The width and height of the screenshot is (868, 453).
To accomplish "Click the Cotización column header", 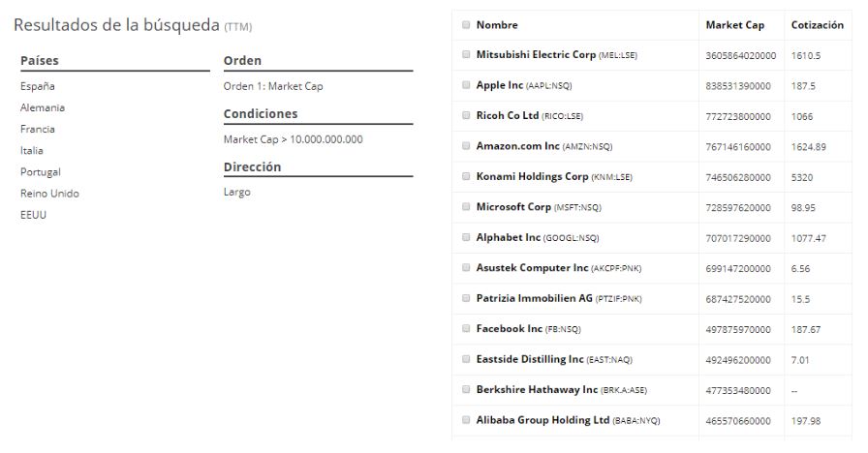I will point(817,25).
